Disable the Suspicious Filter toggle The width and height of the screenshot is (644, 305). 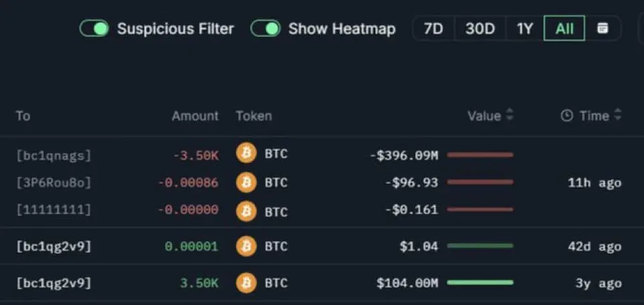coord(94,28)
